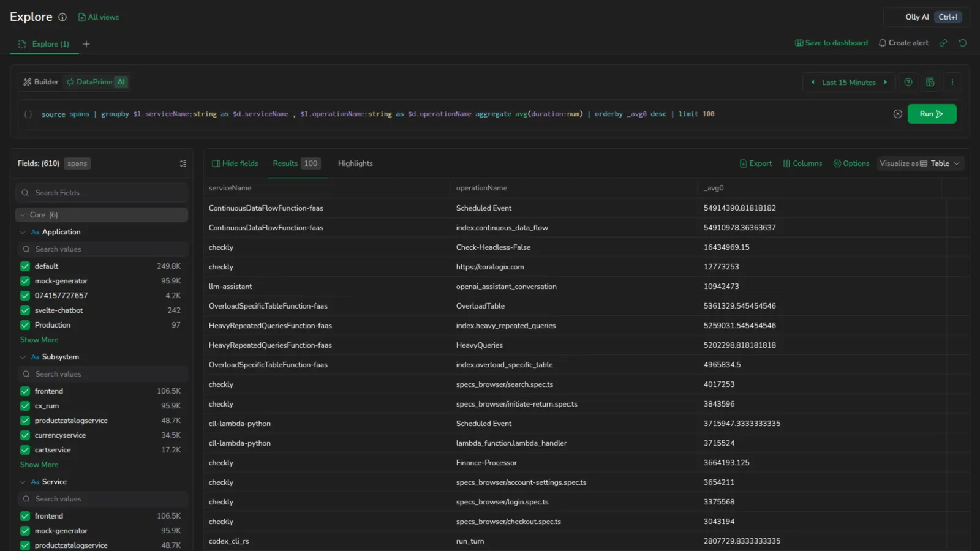Click the spans source badge
Screen dimensions: 980x551
click(x=77, y=163)
